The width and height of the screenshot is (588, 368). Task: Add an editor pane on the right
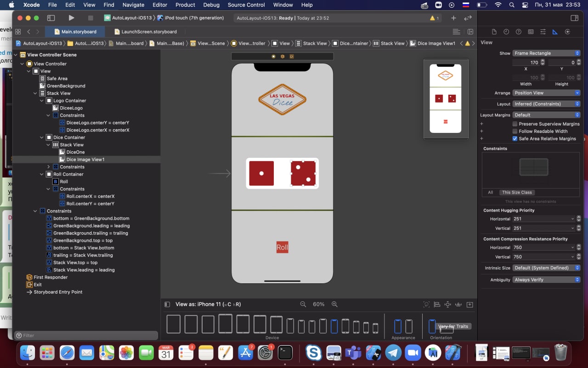470,32
